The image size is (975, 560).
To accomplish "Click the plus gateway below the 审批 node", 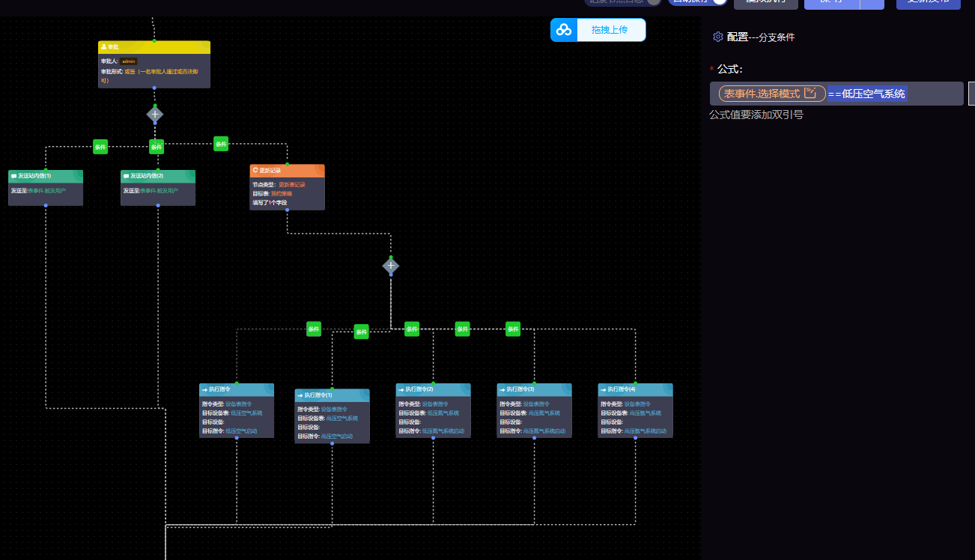I will point(155,115).
